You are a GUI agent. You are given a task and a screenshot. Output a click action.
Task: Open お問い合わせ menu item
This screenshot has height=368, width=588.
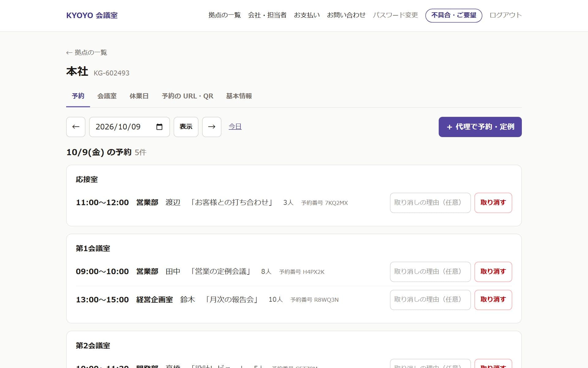coord(346,15)
